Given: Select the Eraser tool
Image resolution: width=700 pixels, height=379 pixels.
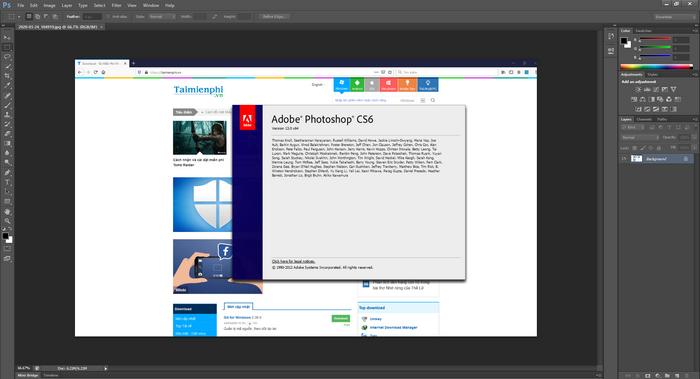Looking at the screenshot, I should [7, 134].
